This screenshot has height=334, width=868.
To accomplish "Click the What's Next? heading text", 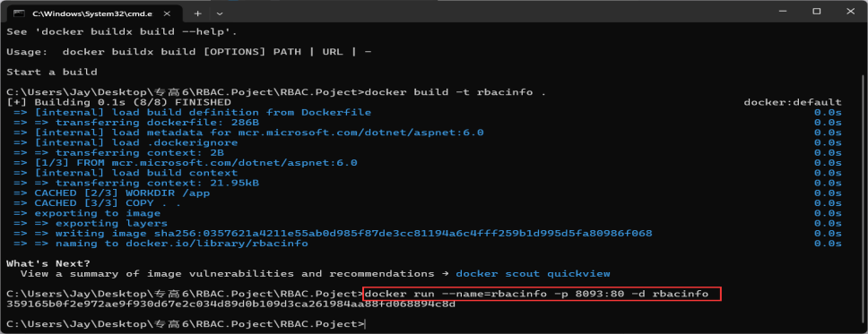I will 48,263.
